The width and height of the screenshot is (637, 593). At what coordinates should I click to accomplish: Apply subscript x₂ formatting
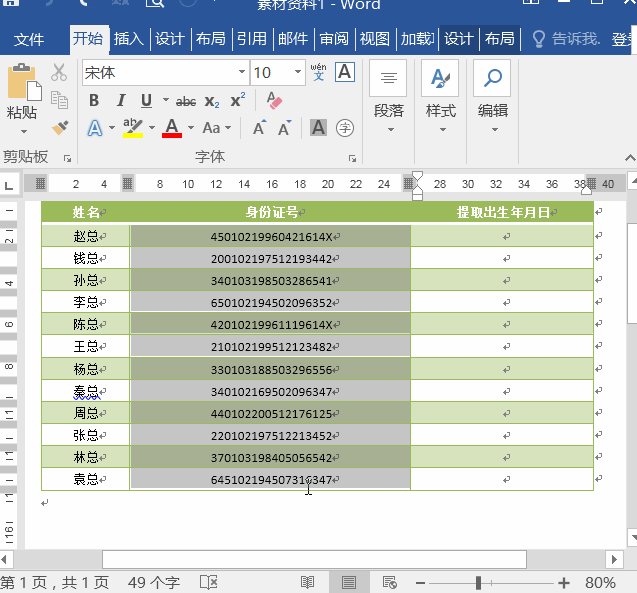tap(212, 101)
